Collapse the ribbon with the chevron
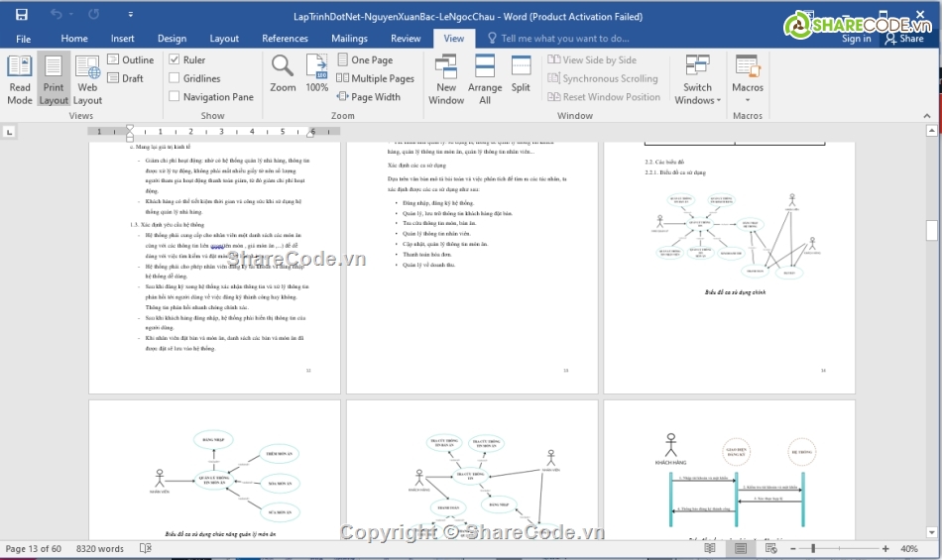Image resolution: width=942 pixels, height=560 pixels. click(x=927, y=116)
